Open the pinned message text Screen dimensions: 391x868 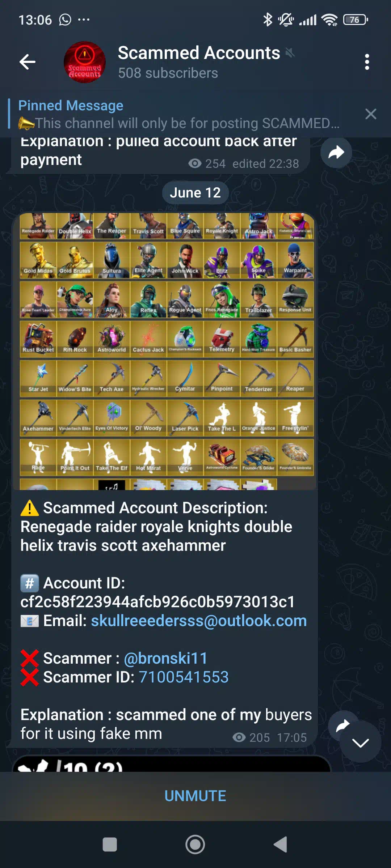(x=179, y=115)
